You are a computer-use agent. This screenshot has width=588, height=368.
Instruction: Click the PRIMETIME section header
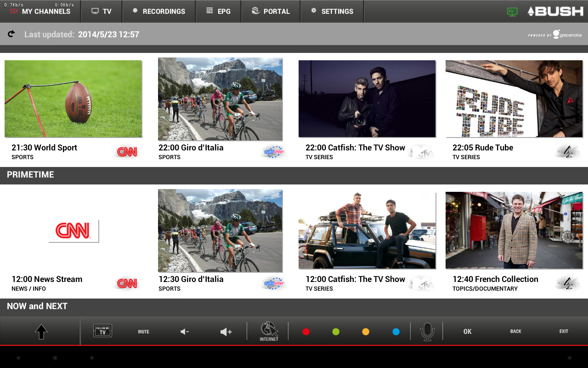(x=30, y=175)
